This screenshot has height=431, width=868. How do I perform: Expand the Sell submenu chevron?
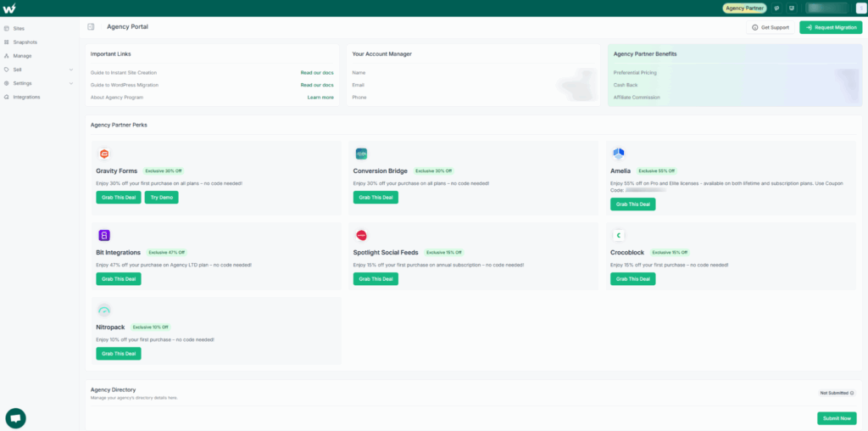(71, 70)
